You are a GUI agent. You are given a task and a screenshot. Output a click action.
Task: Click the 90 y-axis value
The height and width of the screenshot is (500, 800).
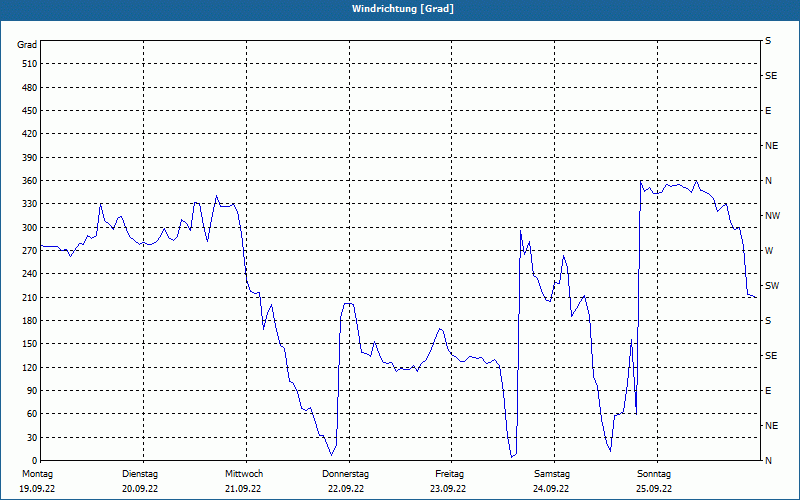tap(33, 390)
